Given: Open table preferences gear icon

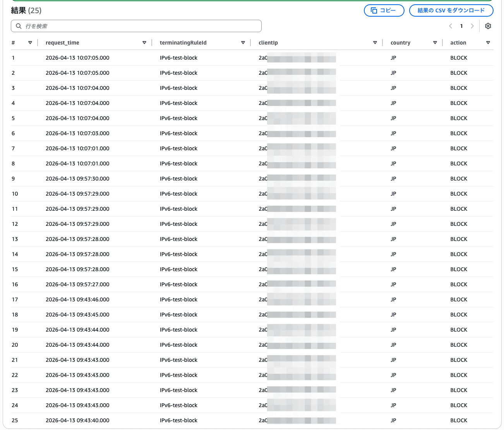Looking at the screenshot, I should (x=488, y=26).
